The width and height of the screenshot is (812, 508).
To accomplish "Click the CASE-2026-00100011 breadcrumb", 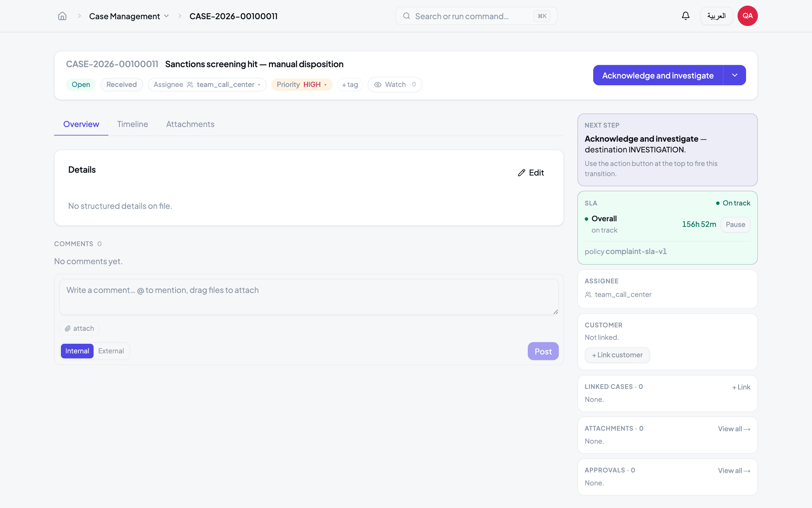I will pyautogui.click(x=233, y=16).
